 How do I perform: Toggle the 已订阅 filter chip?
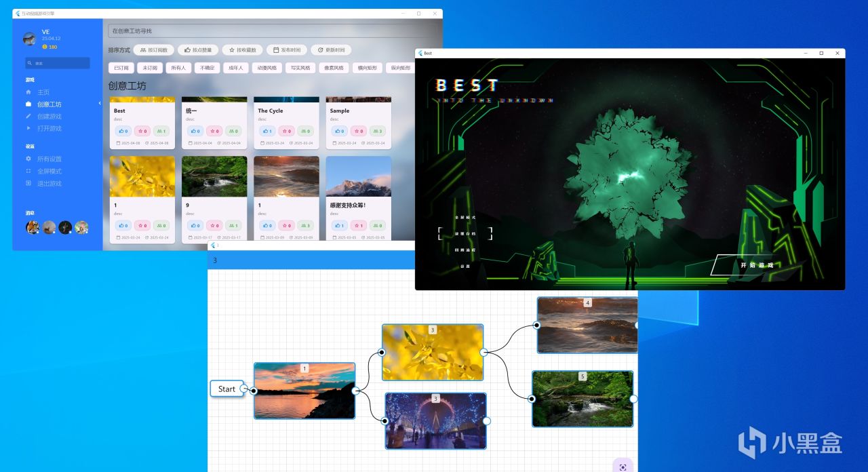pos(121,68)
